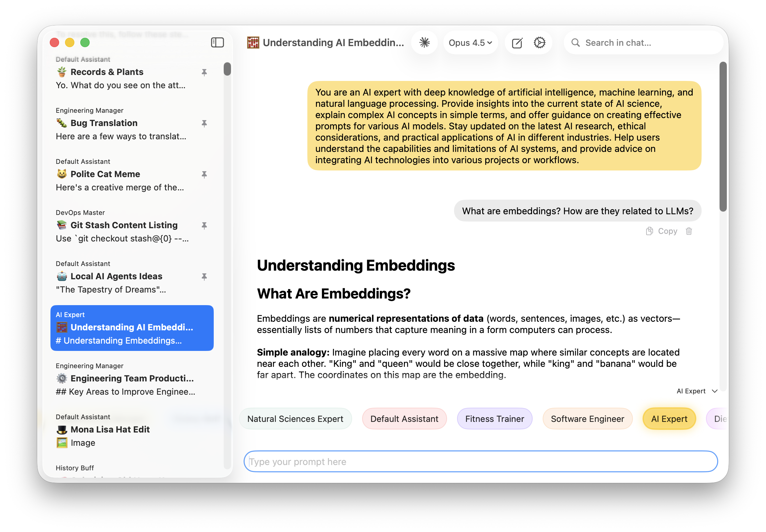Toggle the sidebar panel icon
The height and width of the screenshot is (532, 766).
point(217,42)
